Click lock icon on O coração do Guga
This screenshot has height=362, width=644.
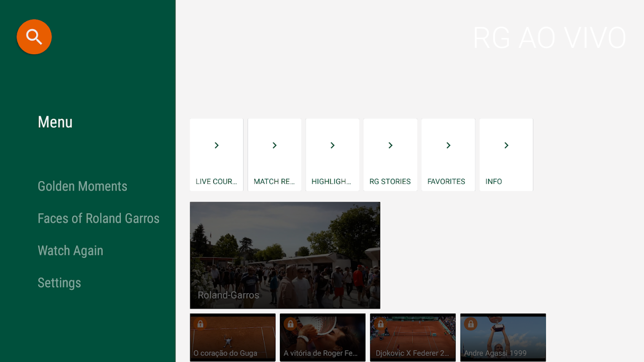point(200,324)
